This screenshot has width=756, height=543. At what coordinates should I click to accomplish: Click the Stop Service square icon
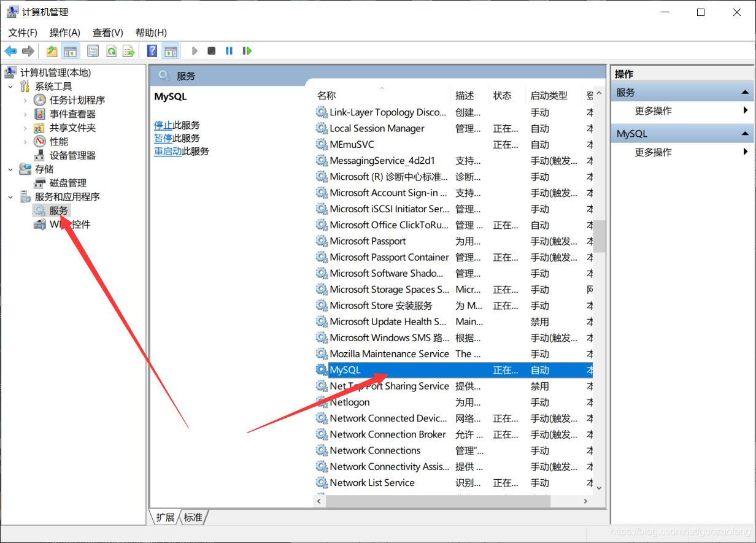pyautogui.click(x=212, y=51)
